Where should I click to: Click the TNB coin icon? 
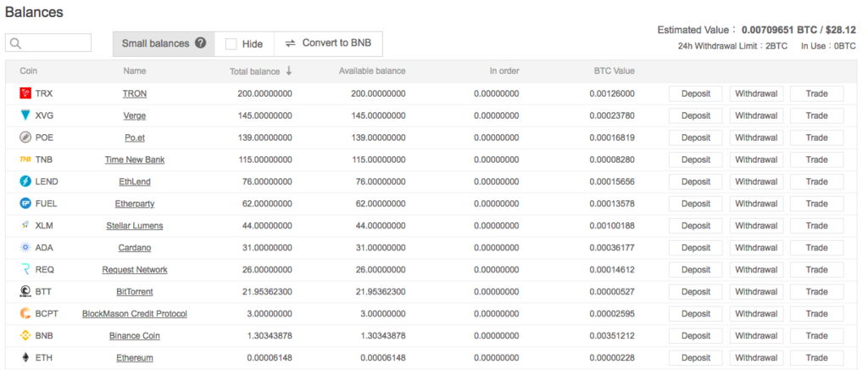[x=25, y=160]
